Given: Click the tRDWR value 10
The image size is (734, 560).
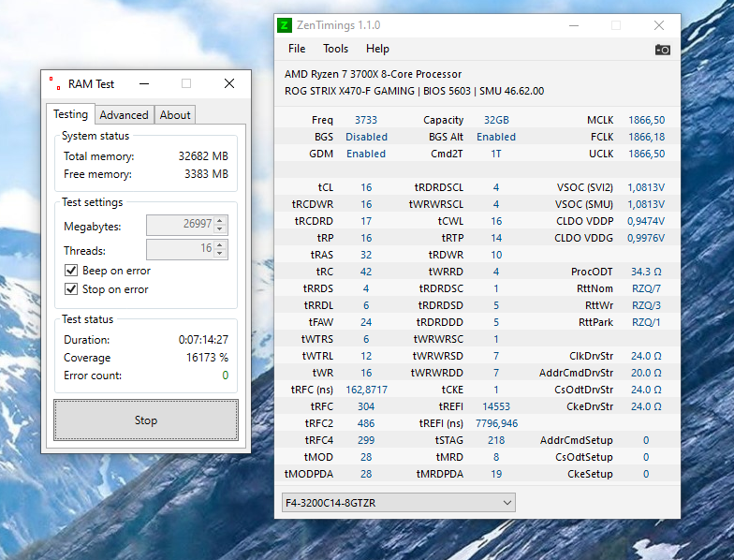Looking at the screenshot, I should pyautogui.click(x=496, y=255).
